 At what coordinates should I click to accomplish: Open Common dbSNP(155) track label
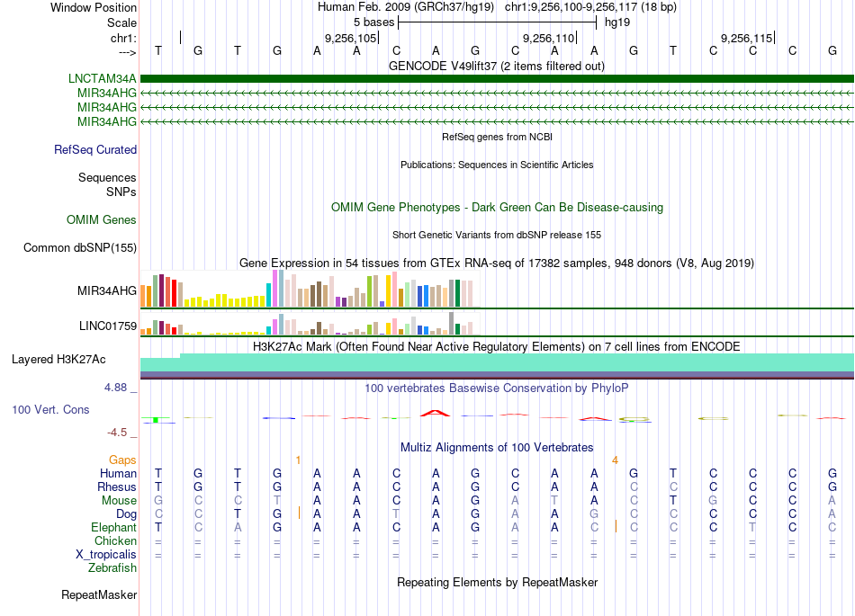tap(80, 248)
